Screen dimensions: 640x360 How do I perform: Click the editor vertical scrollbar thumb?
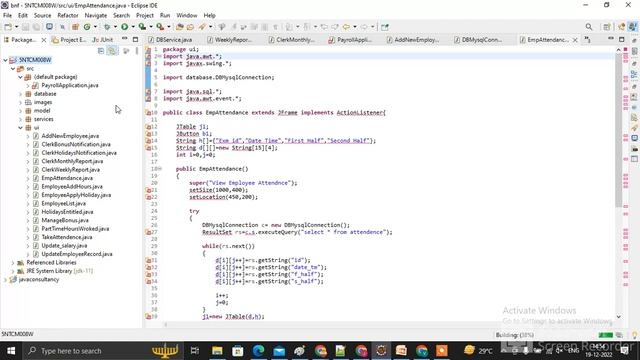[x=618, y=131]
